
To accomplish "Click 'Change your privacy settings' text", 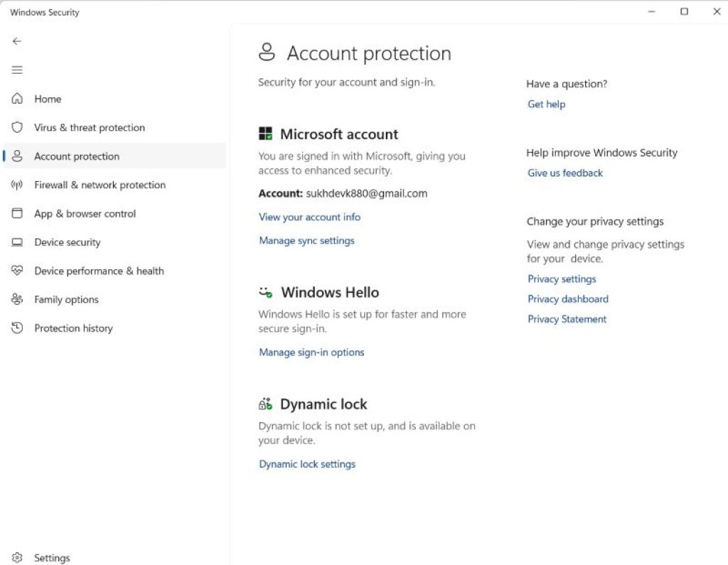I will pos(595,222).
